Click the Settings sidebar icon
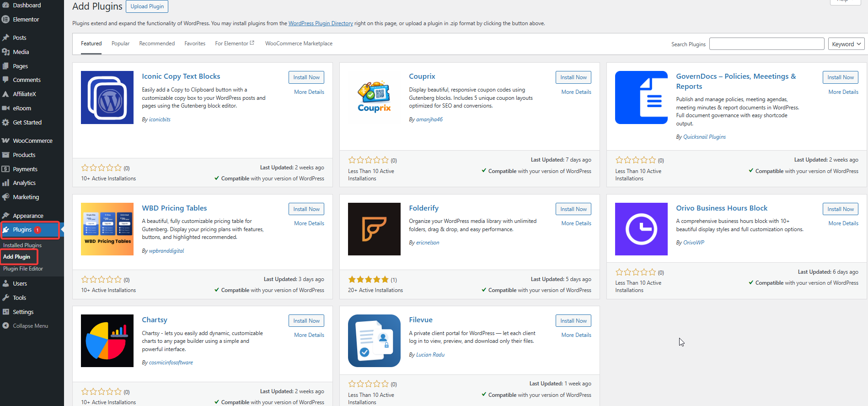This screenshot has width=868, height=406. pos(6,312)
